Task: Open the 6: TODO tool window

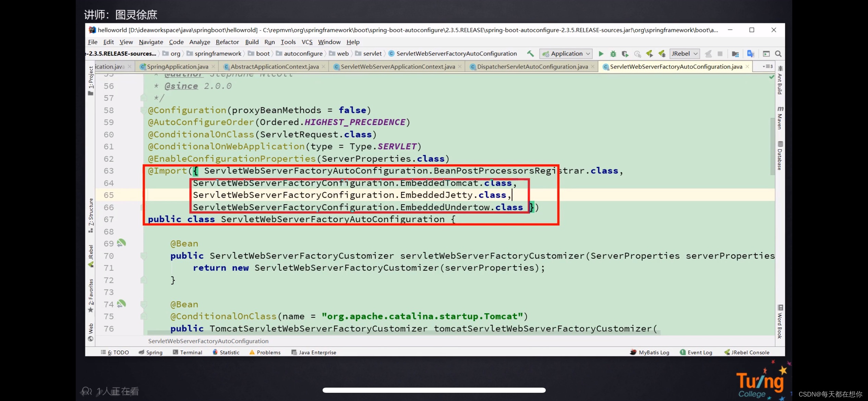Action: pyautogui.click(x=115, y=352)
